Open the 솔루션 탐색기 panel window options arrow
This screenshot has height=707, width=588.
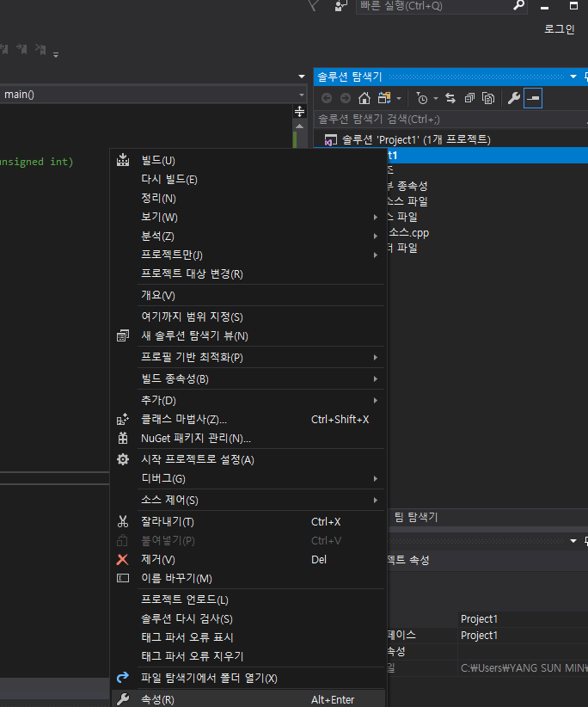click(573, 77)
